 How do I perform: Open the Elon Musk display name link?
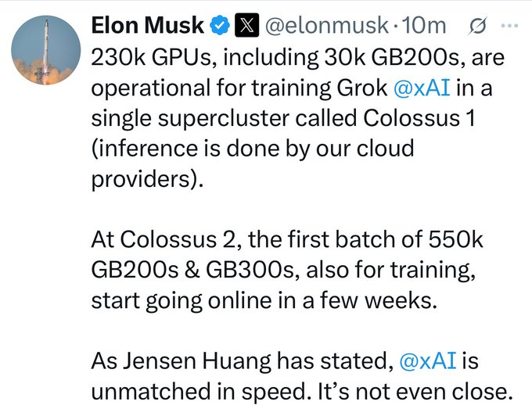pos(148,26)
